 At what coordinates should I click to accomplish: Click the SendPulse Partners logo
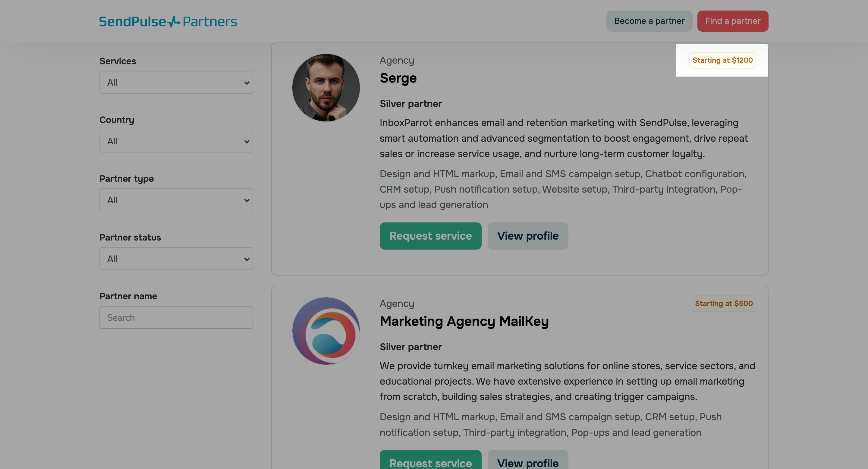pos(168,21)
